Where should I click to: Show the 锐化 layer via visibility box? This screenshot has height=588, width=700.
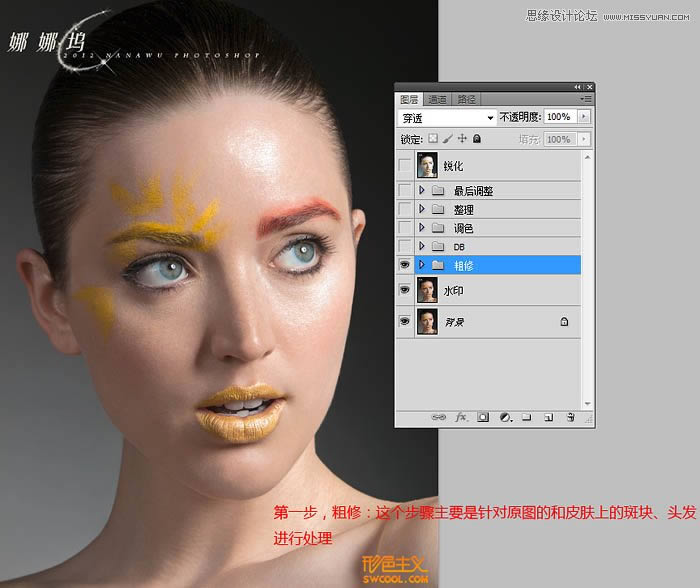click(405, 165)
